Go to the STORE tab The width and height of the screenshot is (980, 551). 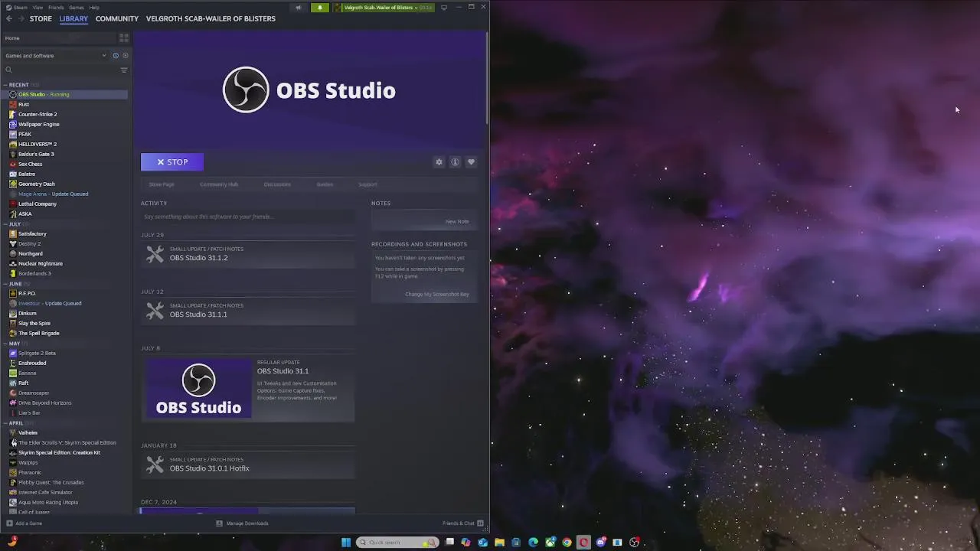41,18
